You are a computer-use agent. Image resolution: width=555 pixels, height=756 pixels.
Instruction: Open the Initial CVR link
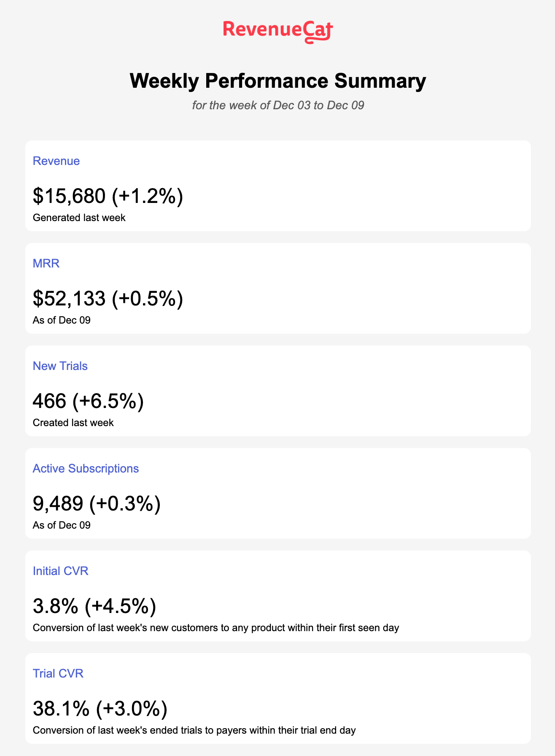(61, 571)
